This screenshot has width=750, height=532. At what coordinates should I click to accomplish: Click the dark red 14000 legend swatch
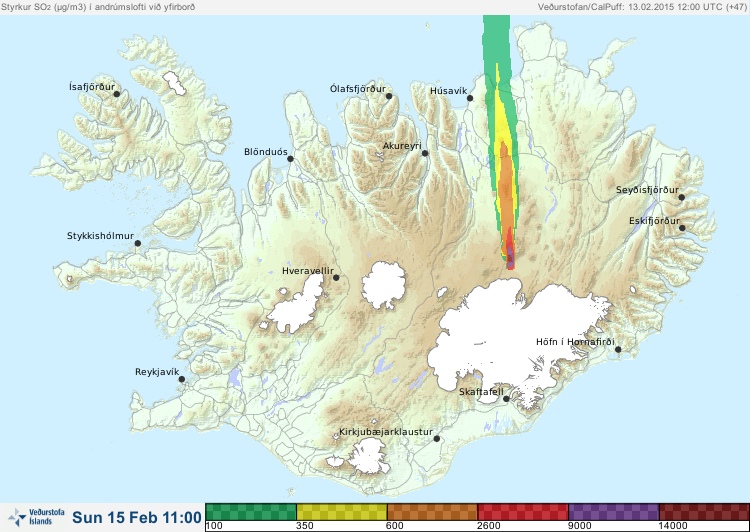pyautogui.click(x=704, y=511)
